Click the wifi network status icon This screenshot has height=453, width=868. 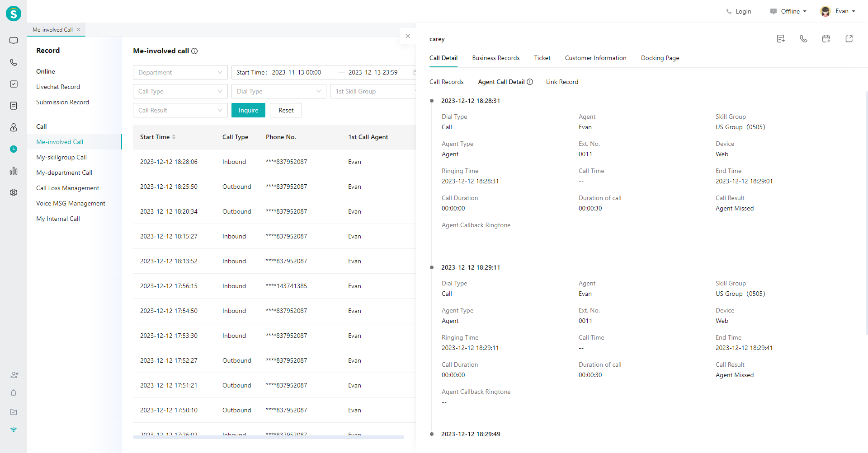14,430
